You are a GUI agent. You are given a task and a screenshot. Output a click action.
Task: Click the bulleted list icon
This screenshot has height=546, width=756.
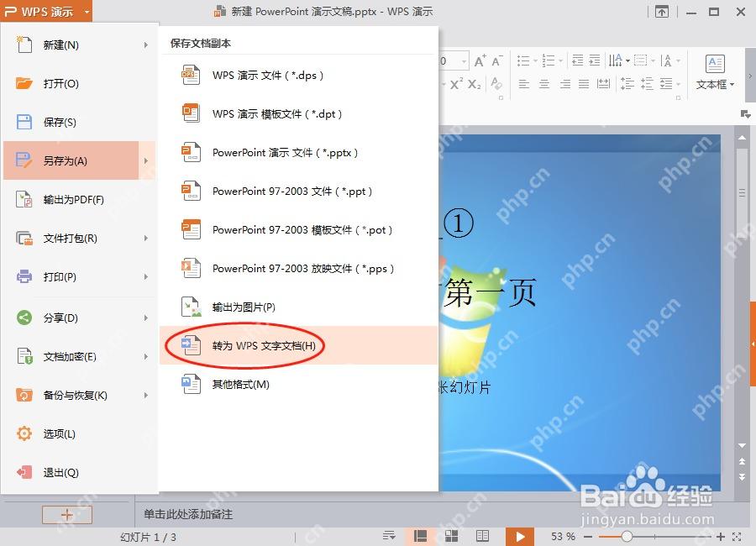(523, 60)
